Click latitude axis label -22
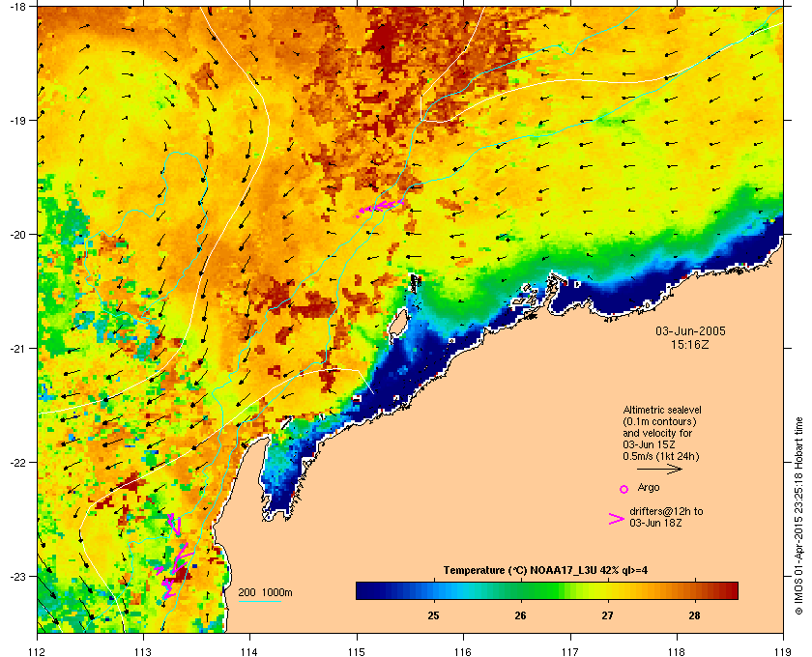The width and height of the screenshot is (812, 657). [18, 463]
